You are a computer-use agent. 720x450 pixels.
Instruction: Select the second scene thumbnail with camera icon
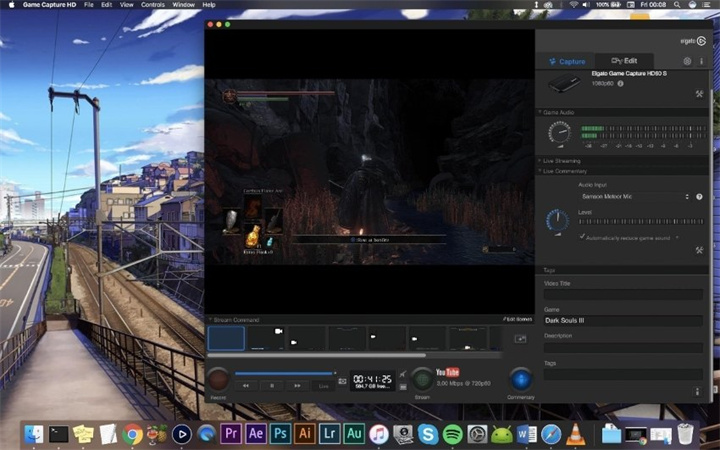266,338
